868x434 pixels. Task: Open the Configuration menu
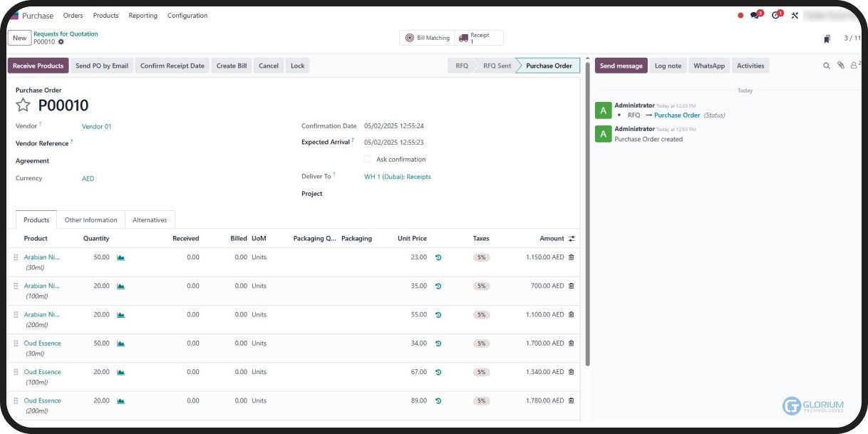[187, 15]
